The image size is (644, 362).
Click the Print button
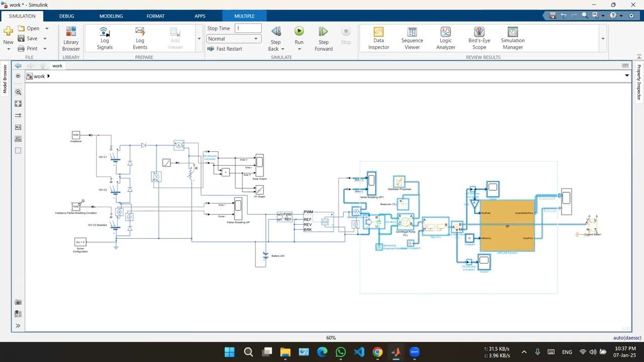pos(28,49)
